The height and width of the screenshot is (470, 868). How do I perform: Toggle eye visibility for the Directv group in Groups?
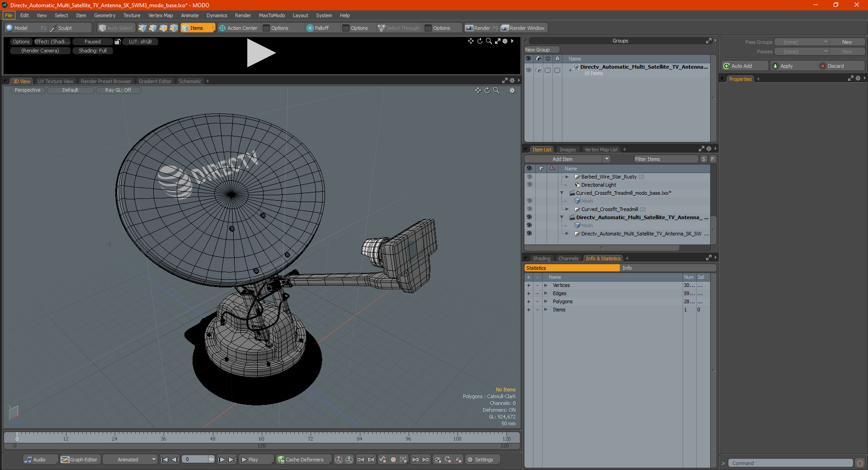pyautogui.click(x=528, y=70)
